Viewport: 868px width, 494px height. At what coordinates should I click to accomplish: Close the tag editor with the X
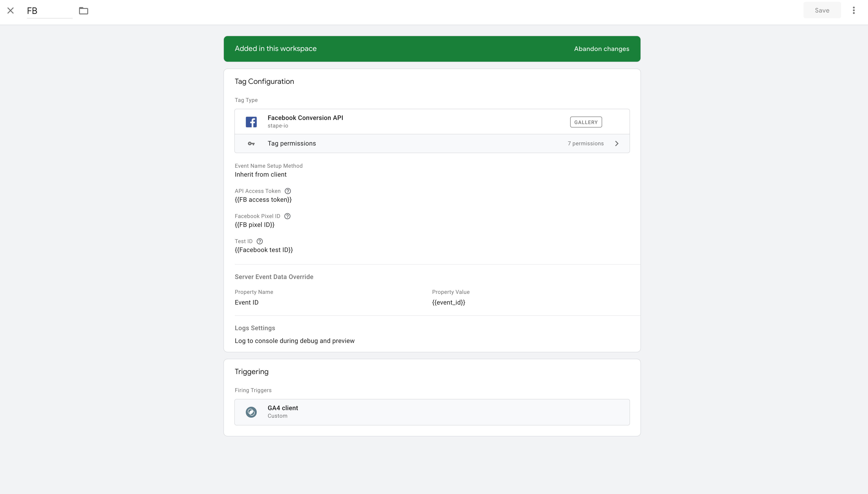click(x=11, y=11)
